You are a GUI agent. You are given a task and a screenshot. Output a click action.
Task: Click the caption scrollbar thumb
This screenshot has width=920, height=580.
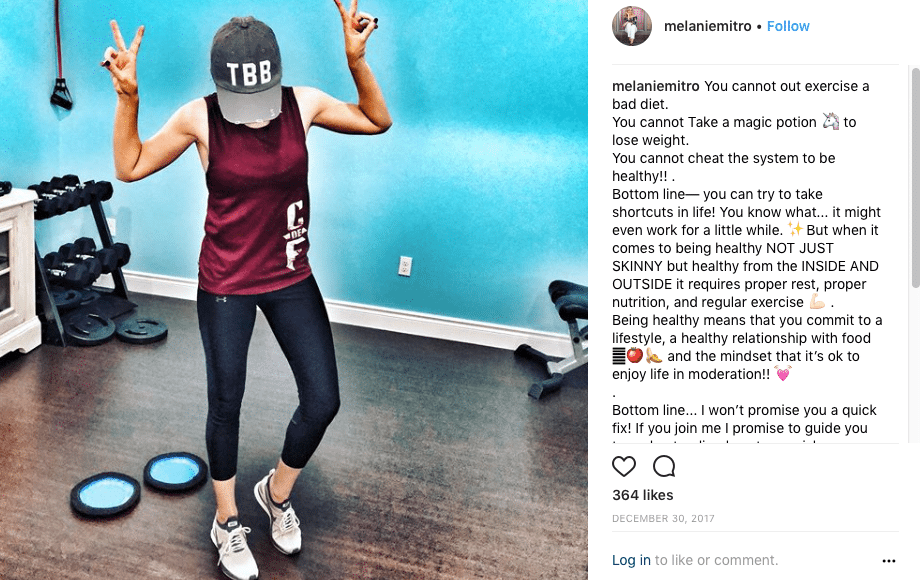915,178
